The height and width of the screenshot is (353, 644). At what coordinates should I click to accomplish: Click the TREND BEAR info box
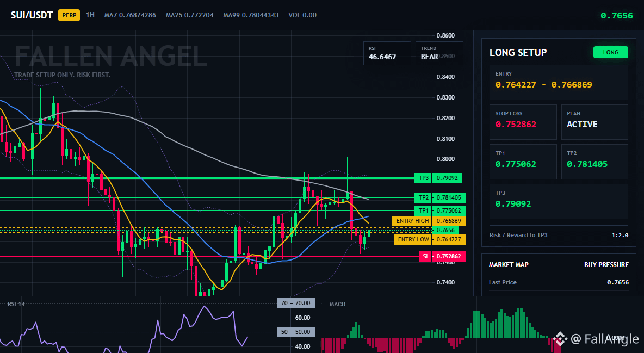pyautogui.click(x=439, y=53)
